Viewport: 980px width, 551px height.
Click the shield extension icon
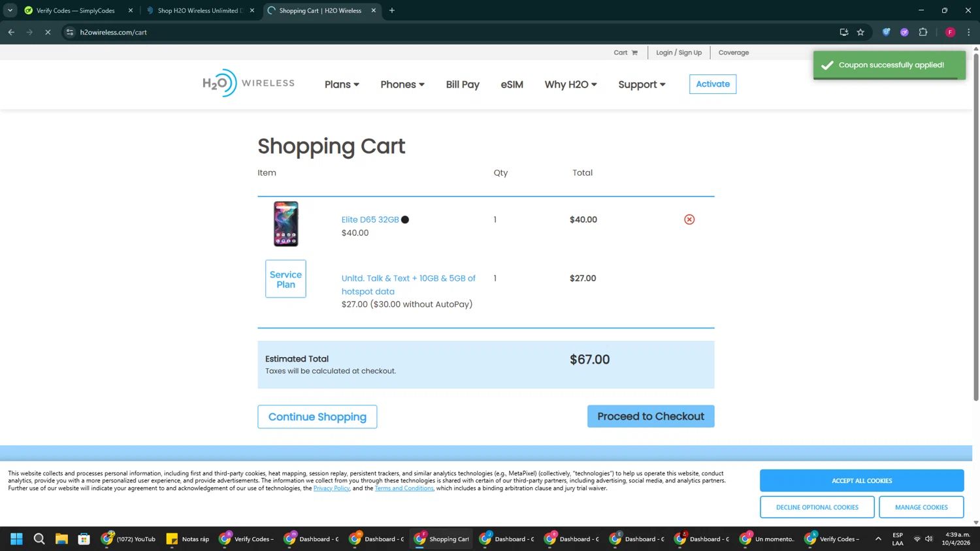pyautogui.click(x=886, y=32)
